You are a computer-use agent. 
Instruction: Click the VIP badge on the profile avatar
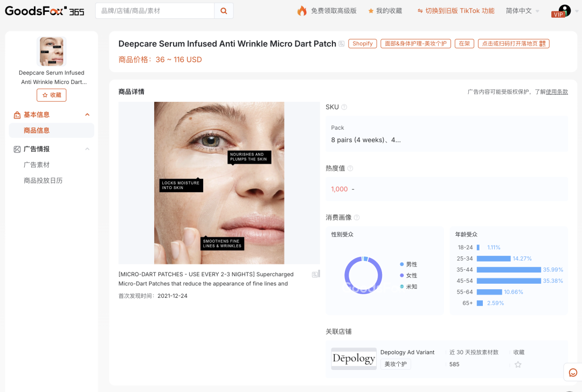[558, 15]
